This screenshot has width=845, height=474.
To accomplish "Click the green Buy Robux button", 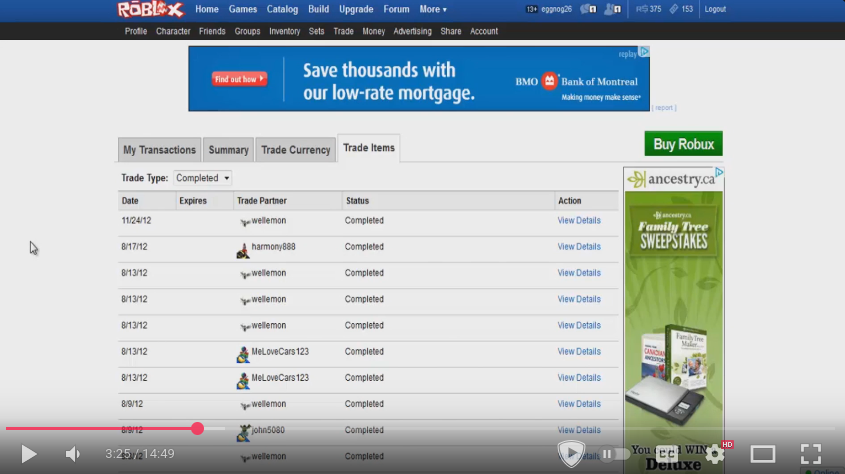I will [x=683, y=144].
